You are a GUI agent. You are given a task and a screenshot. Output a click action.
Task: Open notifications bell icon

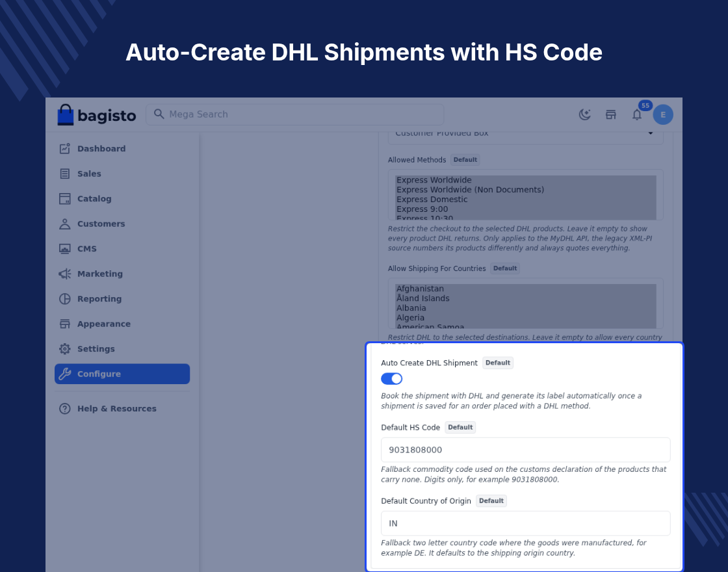tap(636, 114)
